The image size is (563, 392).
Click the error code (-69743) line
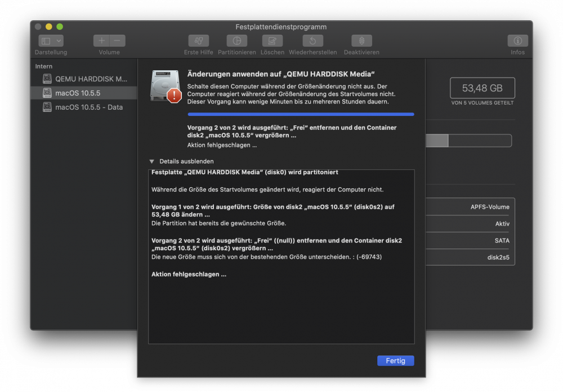point(266,257)
